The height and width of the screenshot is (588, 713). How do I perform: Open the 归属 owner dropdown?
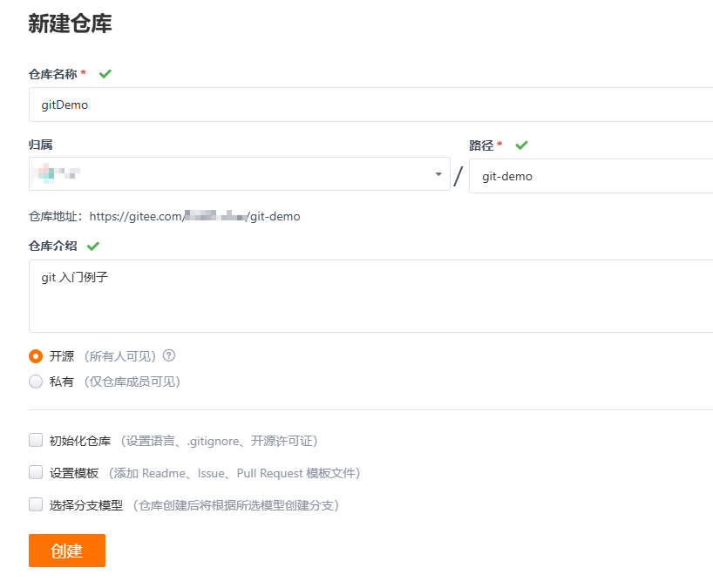pyautogui.click(x=239, y=174)
